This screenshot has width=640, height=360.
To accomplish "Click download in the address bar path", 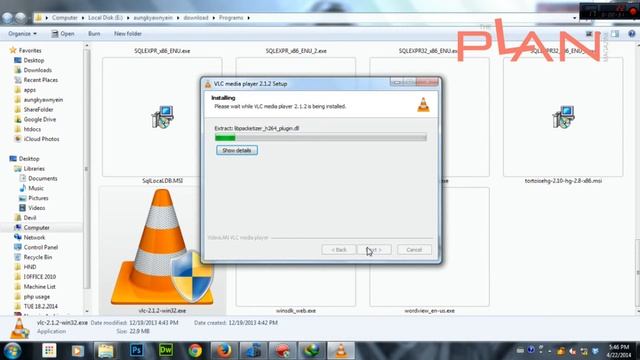I will click(x=196, y=18).
